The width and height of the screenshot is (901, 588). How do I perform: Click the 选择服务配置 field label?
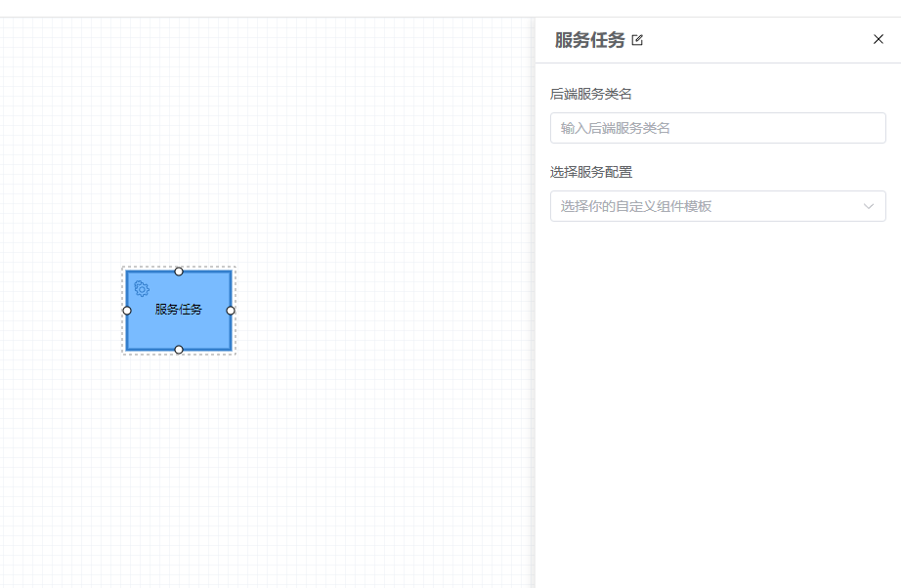(591, 172)
